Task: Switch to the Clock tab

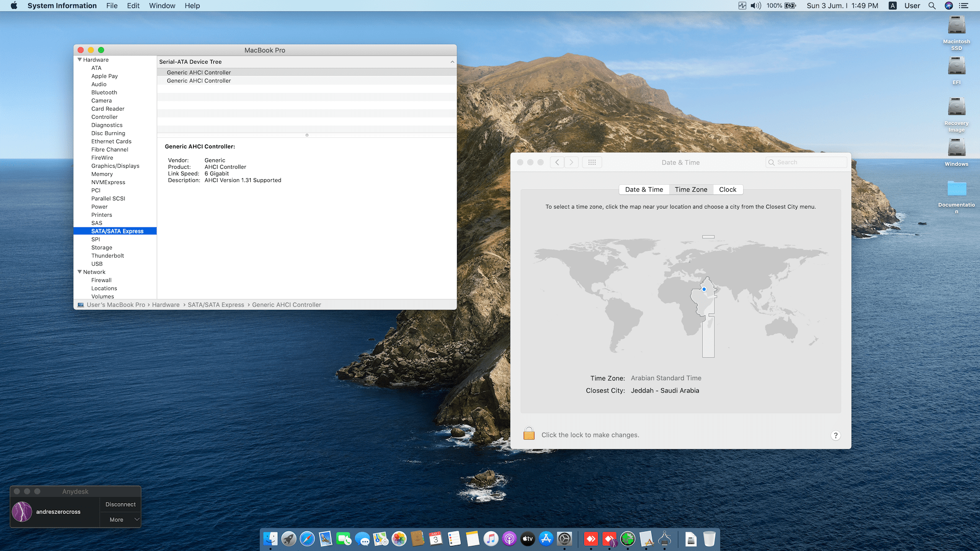Action: [x=727, y=189]
